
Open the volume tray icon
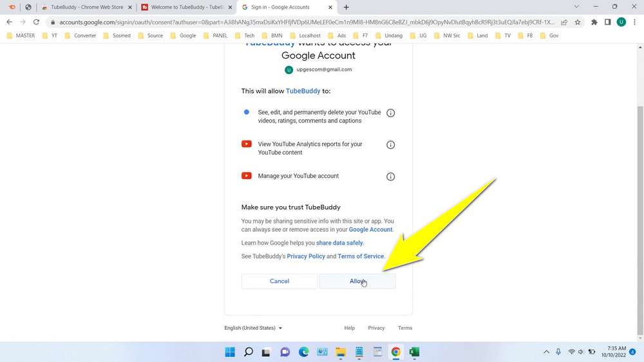581,352
